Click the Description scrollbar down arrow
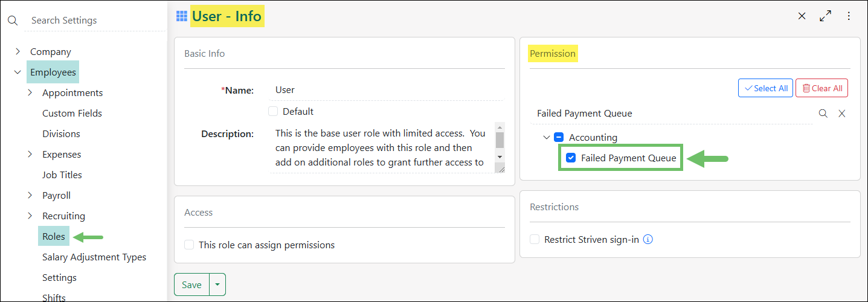This screenshot has height=302, width=868. pyautogui.click(x=499, y=156)
